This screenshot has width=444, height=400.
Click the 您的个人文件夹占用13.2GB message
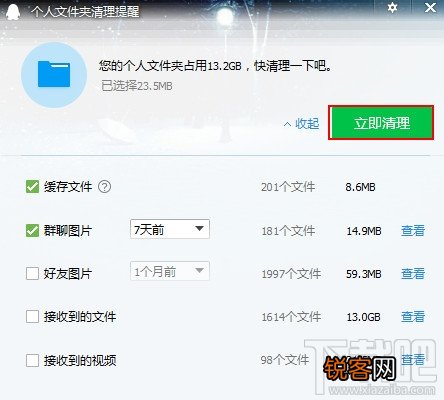coord(216,66)
